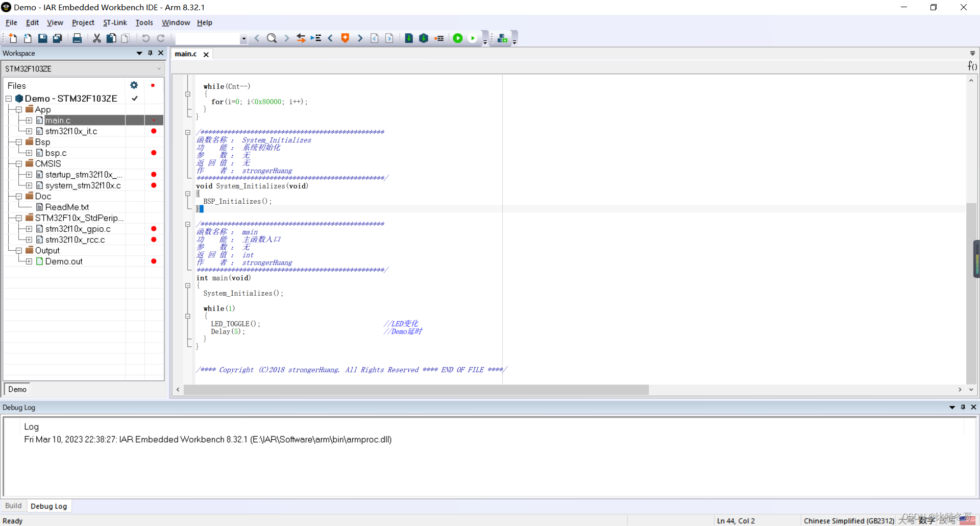Create a new document from the toolbar

point(13,38)
